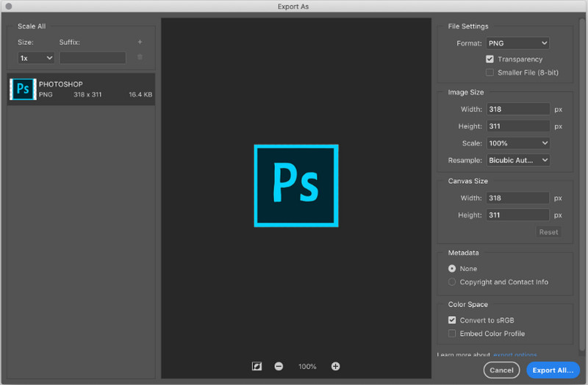Viewport: 588px width, 385px height.
Task: Open the Resample Bicubic dropdown
Action: (518, 160)
